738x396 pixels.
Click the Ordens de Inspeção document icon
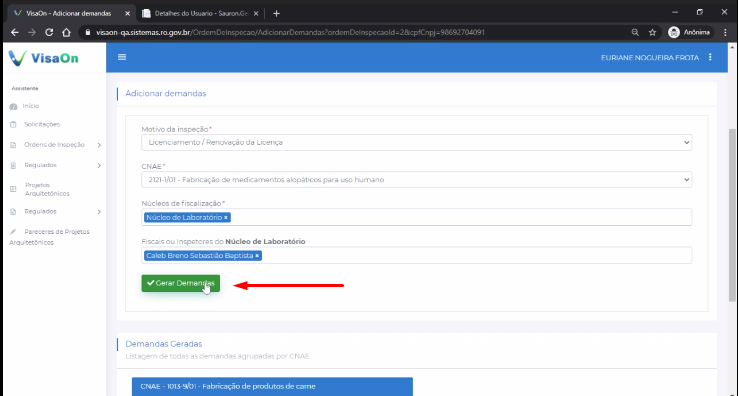[13, 145]
